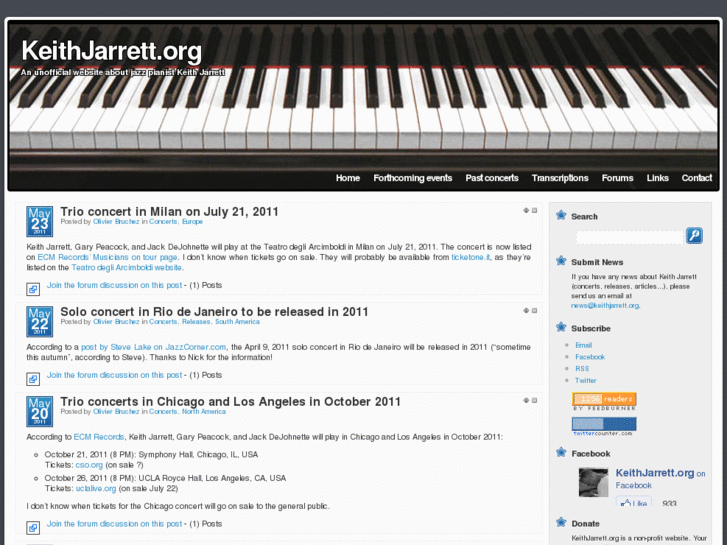The height and width of the screenshot is (545, 727).
Task: Subscribe via the RSS link
Action: tap(582, 369)
